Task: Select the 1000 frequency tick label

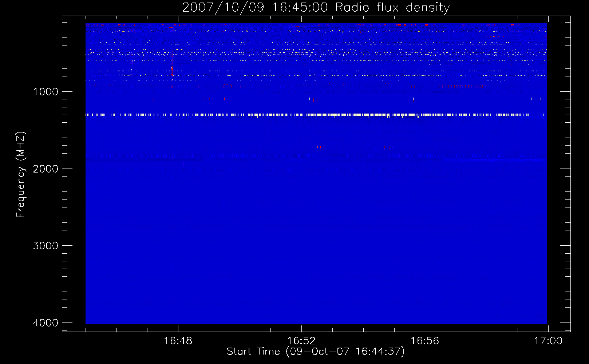Action: coord(46,92)
